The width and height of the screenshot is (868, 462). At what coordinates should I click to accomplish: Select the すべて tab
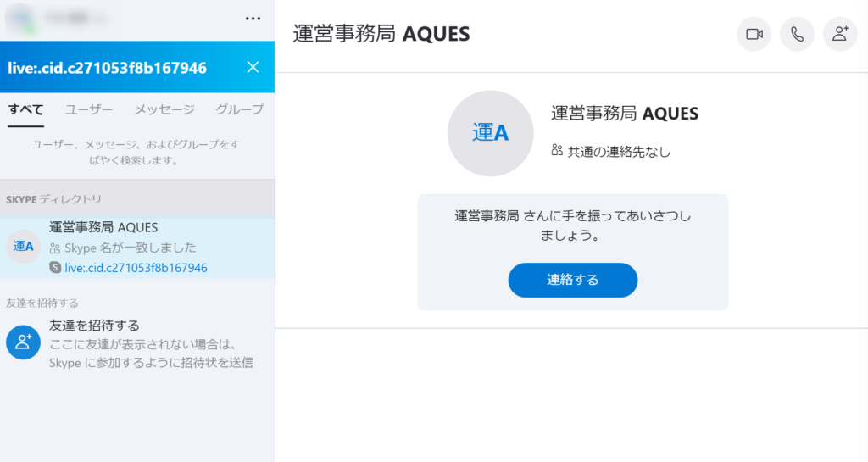click(25, 109)
